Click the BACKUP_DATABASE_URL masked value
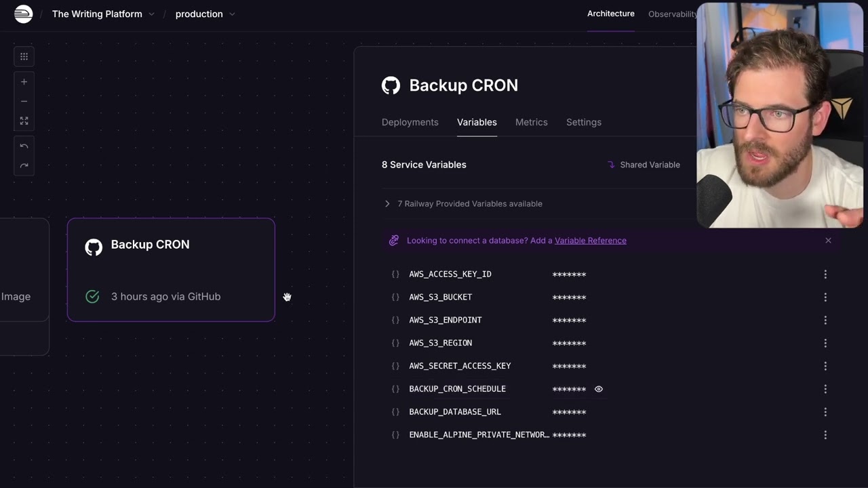This screenshot has height=488, width=868. 569,412
